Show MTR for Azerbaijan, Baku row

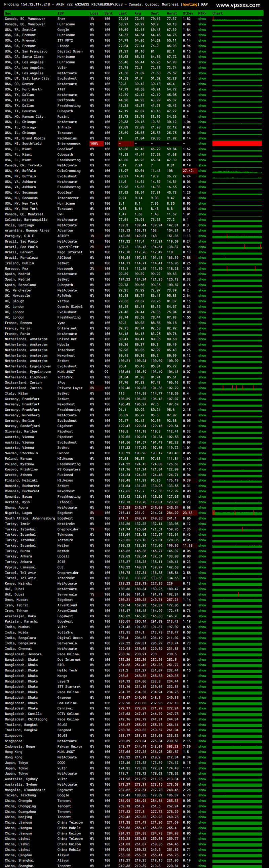[x=202, y=616]
